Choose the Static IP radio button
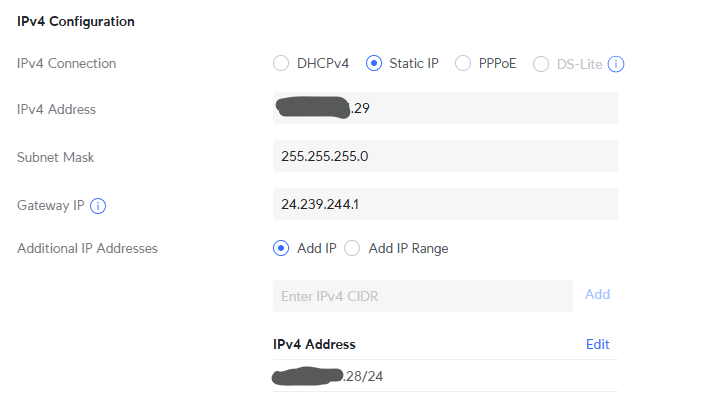The height and width of the screenshot is (401, 701). pos(375,64)
